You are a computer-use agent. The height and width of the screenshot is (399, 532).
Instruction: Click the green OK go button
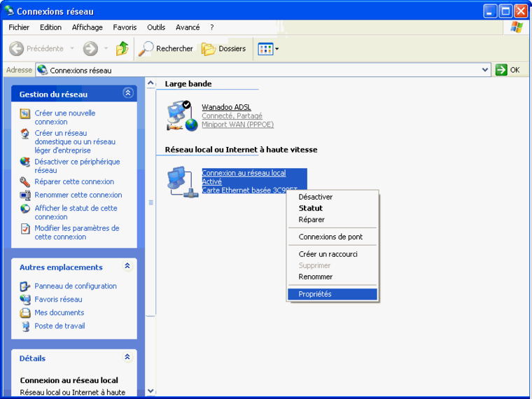501,70
